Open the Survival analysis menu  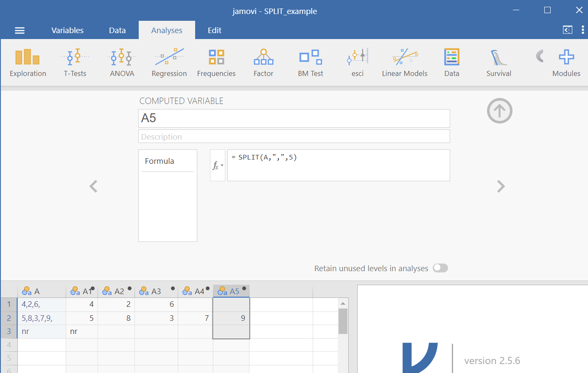[499, 63]
